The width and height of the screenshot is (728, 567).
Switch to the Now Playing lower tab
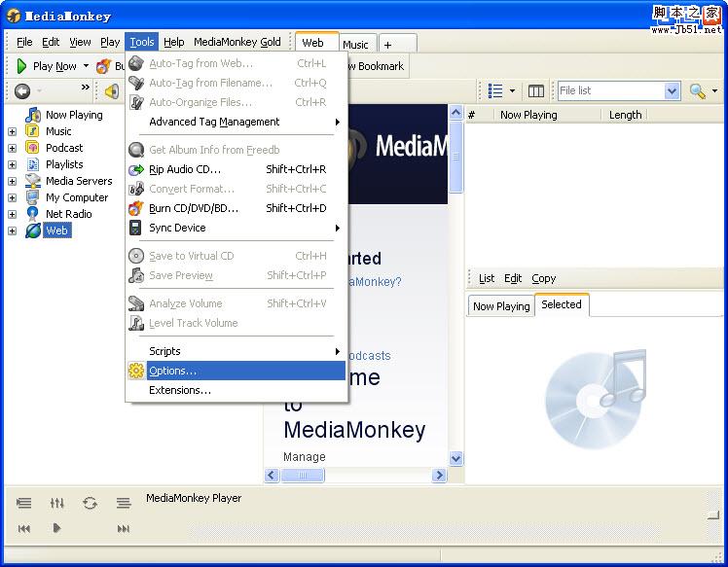pyautogui.click(x=501, y=306)
